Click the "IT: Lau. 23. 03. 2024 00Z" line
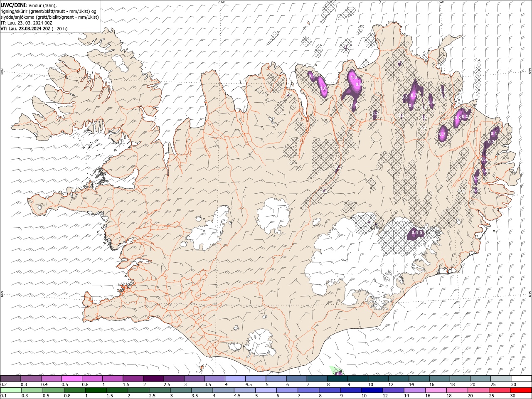The height and width of the screenshot is (399, 532). 26,23
